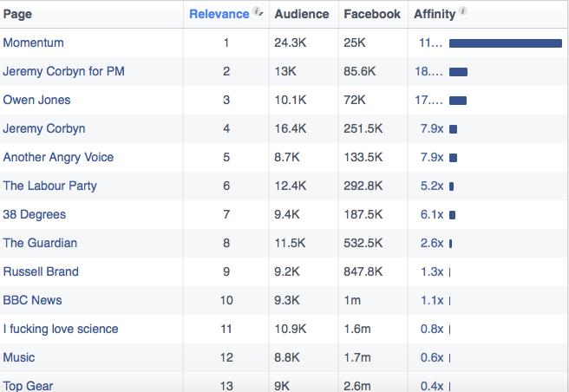Click the Page column header
Viewport: 569px width, 392px height.
coord(17,14)
